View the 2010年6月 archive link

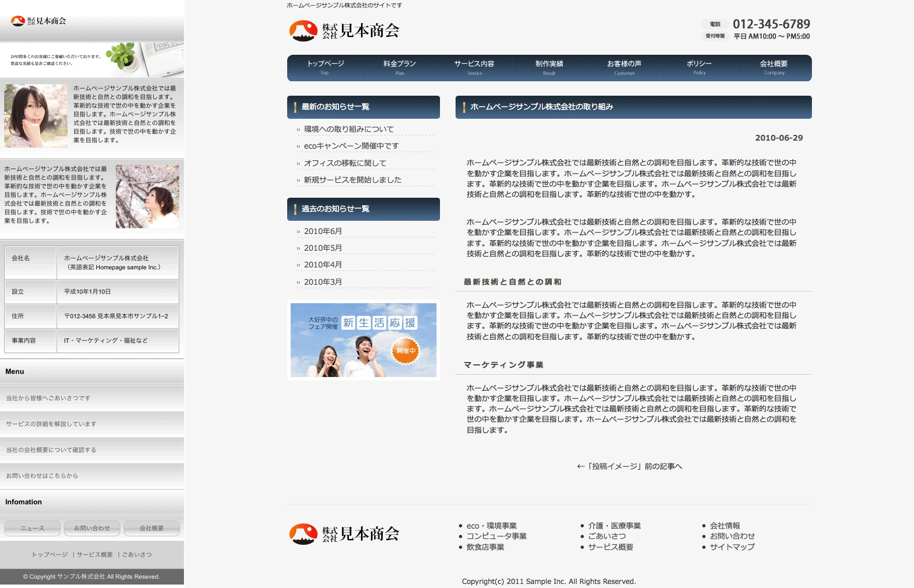[x=323, y=231]
